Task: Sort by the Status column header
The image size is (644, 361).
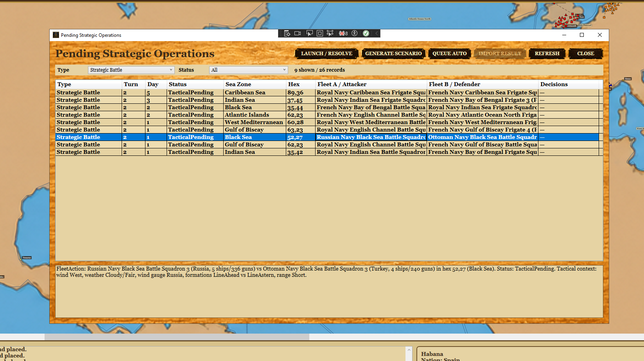Action: point(195,84)
